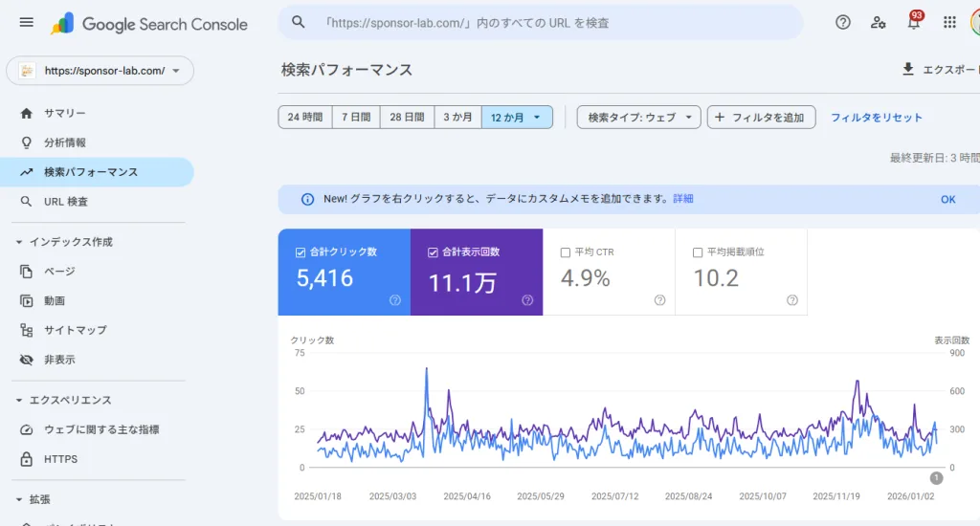980x526 pixels.
Task: Click the lock icon beside HTTPS
Action: pyautogui.click(x=26, y=458)
